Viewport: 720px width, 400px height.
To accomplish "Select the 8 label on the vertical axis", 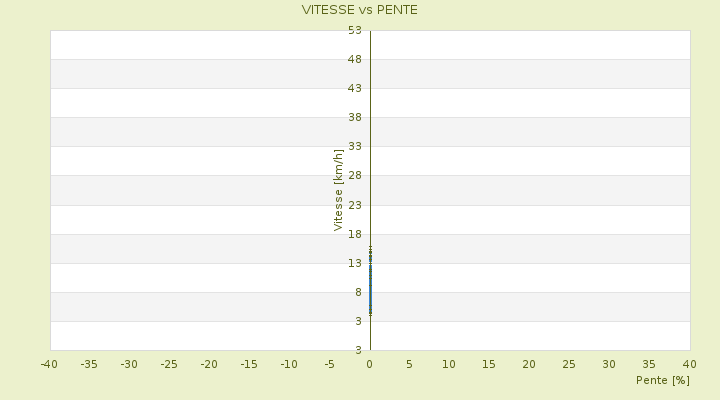I will (x=357, y=292).
